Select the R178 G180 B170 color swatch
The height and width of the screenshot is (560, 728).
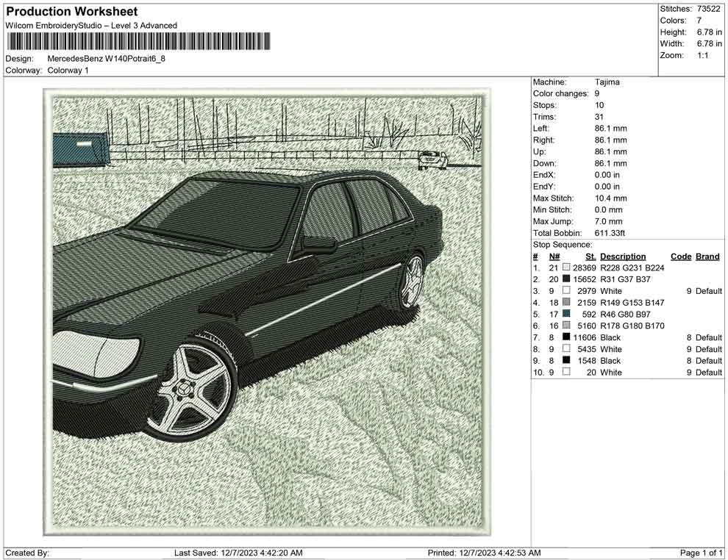(x=566, y=326)
